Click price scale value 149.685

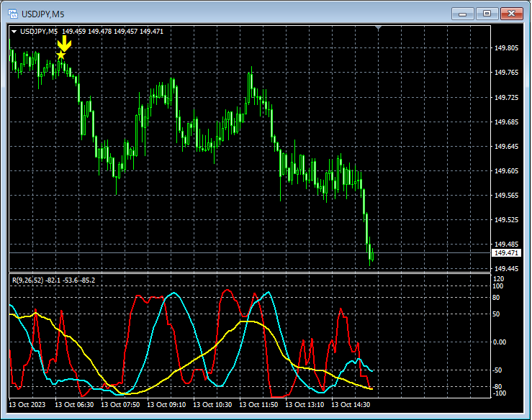[x=506, y=122]
